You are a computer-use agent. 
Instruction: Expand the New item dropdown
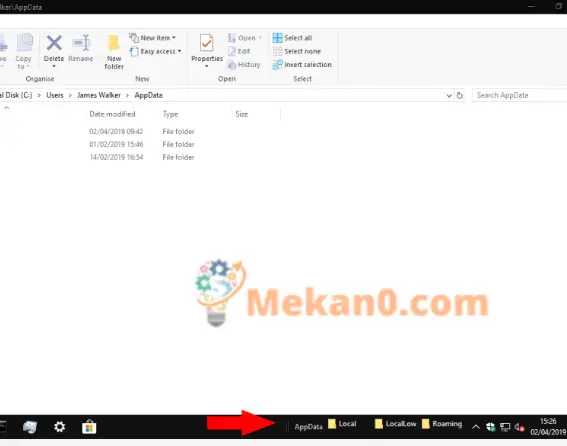(153, 38)
